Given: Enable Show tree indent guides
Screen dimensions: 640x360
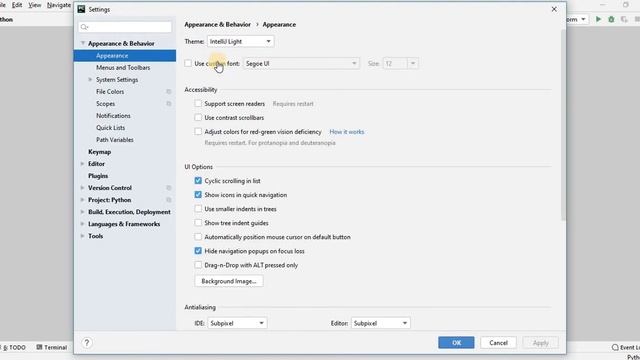Looking at the screenshot, I should tap(198, 223).
